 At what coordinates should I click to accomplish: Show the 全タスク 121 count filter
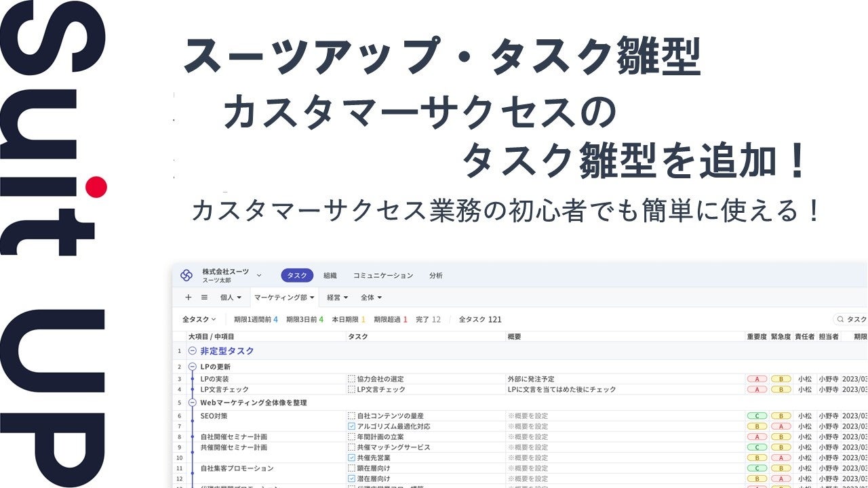pyautogui.click(x=480, y=319)
